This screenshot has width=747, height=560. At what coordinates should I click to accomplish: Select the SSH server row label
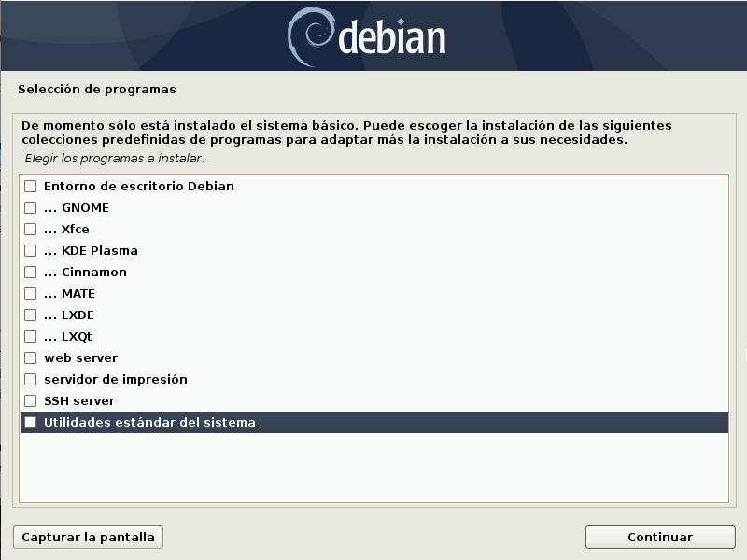[x=79, y=401]
